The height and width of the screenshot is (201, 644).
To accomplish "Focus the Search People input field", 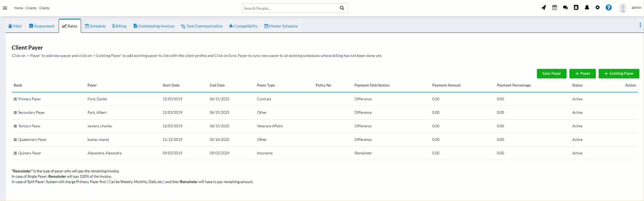I will [290, 8].
